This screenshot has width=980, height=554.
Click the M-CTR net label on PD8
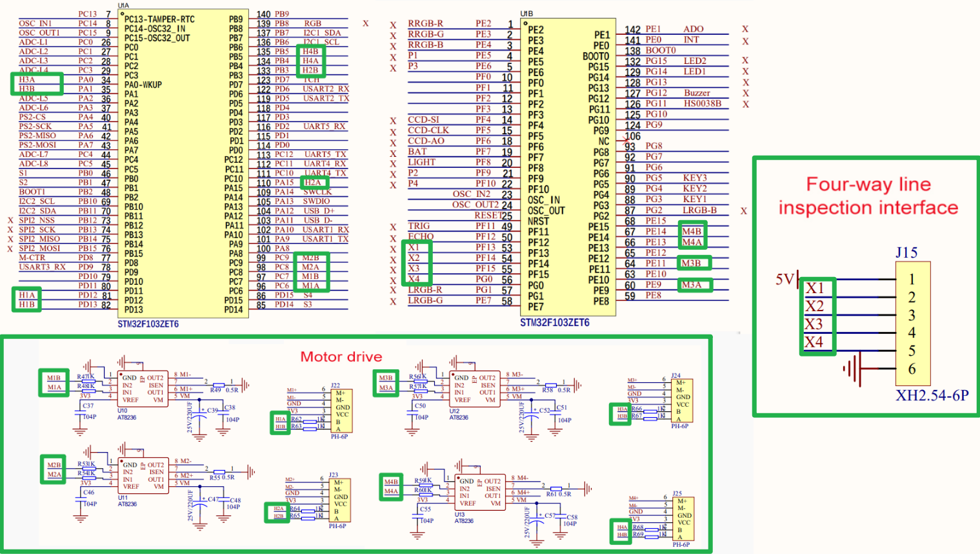(32, 258)
